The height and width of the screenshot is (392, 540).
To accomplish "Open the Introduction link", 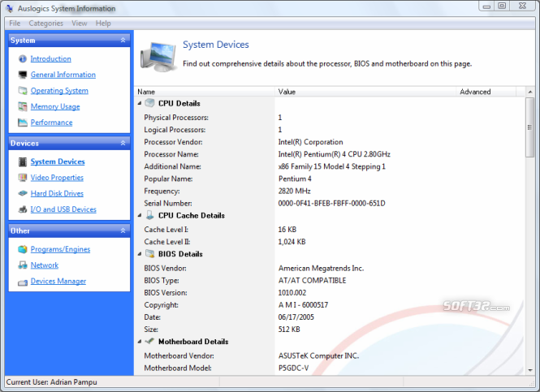I will coord(50,59).
